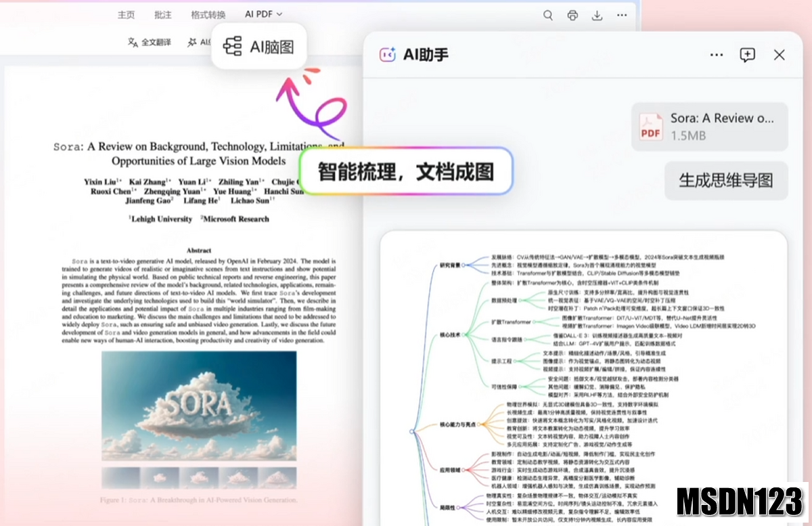Open the search icon in top toolbar
Image resolution: width=812 pixels, height=526 pixels.
point(548,15)
